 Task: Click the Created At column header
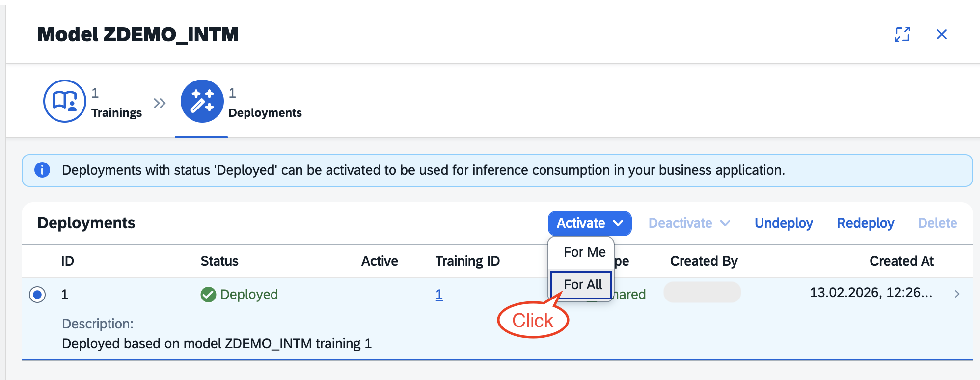(x=901, y=261)
